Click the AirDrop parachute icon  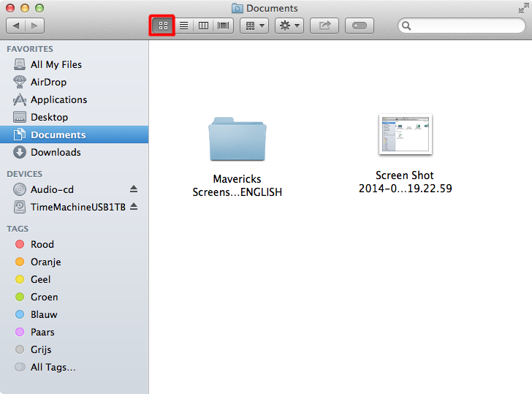click(19, 82)
